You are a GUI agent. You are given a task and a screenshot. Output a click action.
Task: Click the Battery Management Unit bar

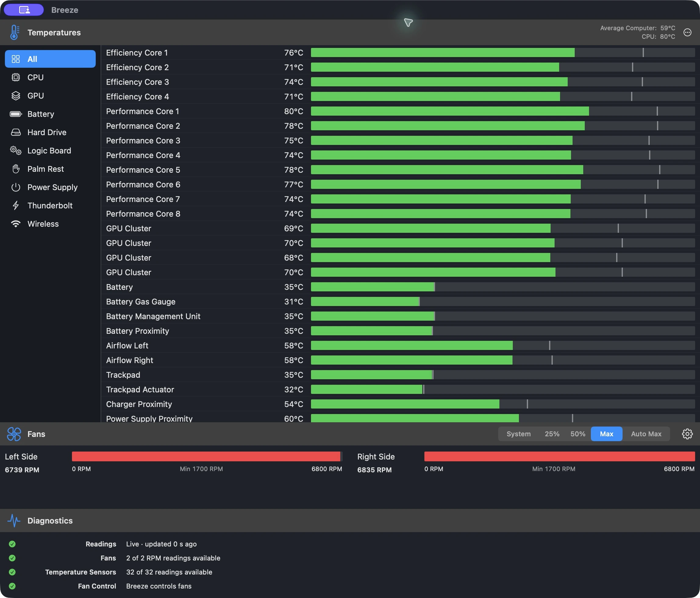click(x=503, y=316)
